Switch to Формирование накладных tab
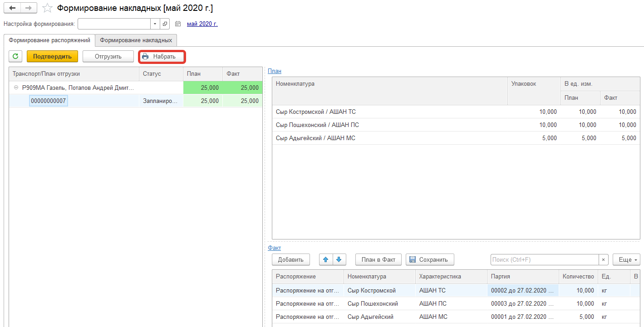This screenshot has width=644, height=327. [136, 40]
